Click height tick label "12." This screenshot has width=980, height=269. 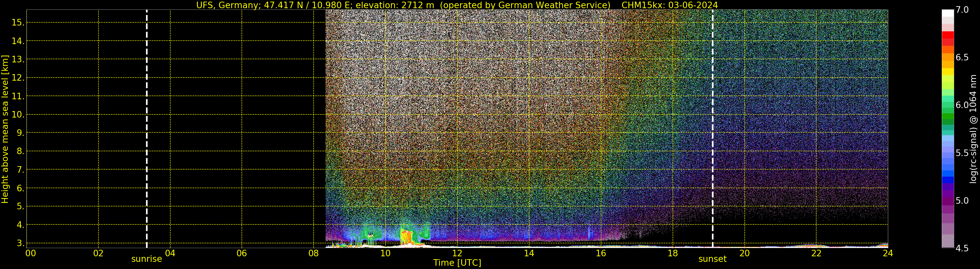point(18,78)
